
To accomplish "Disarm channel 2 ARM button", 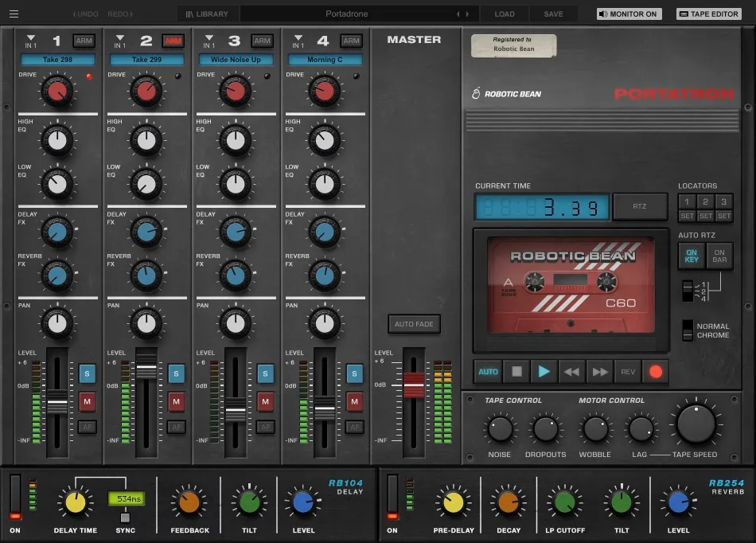I will [173, 41].
